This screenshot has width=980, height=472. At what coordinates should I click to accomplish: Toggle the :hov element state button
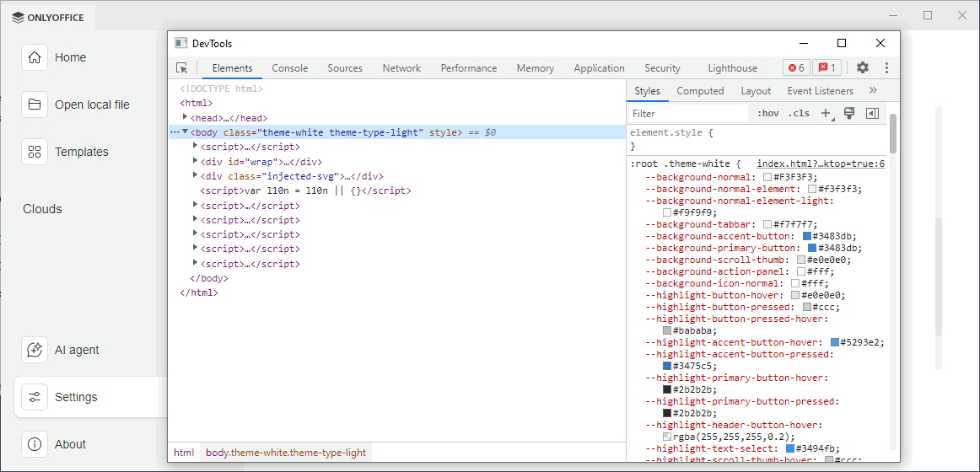pyautogui.click(x=767, y=114)
